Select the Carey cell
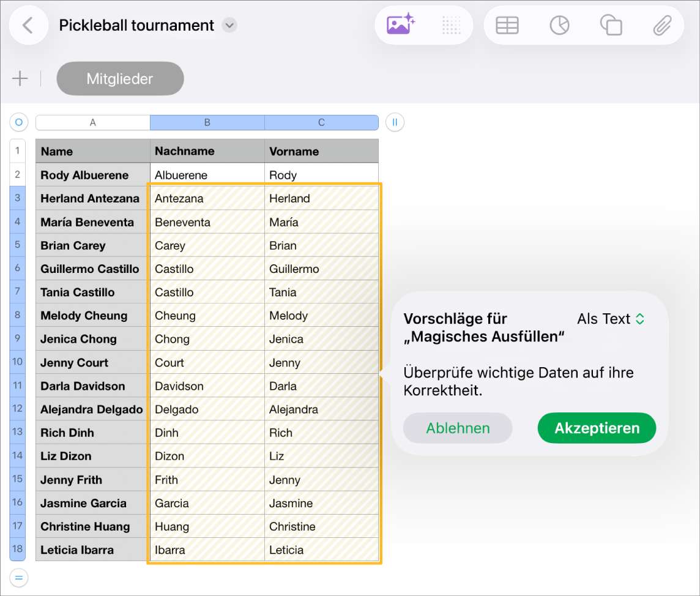The width and height of the screenshot is (700, 596). 207,245
